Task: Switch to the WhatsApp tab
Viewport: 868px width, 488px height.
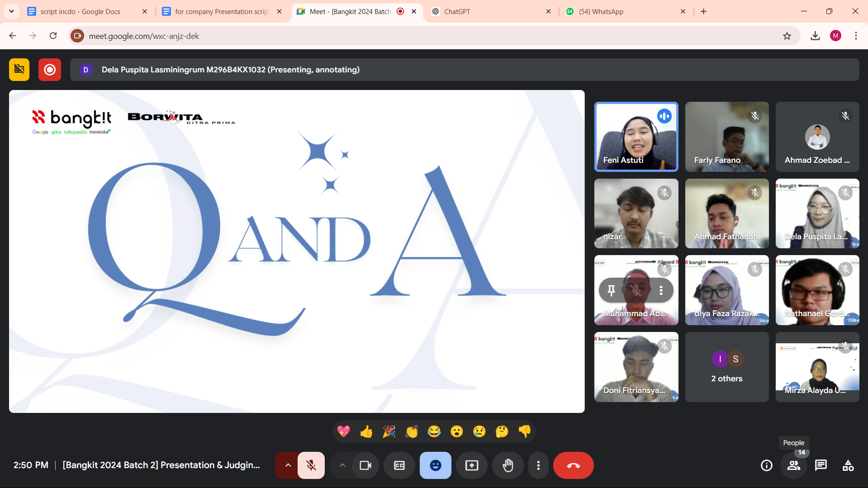Action: click(x=626, y=11)
